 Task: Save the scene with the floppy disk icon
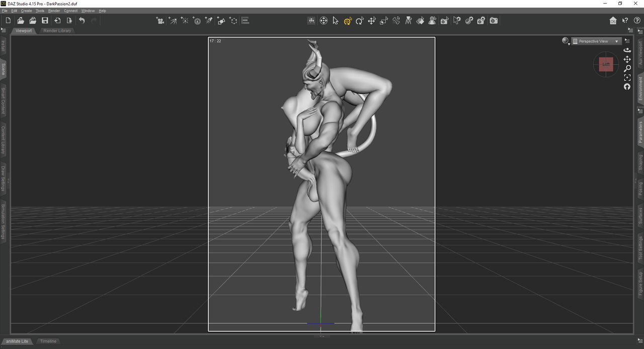[45, 21]
